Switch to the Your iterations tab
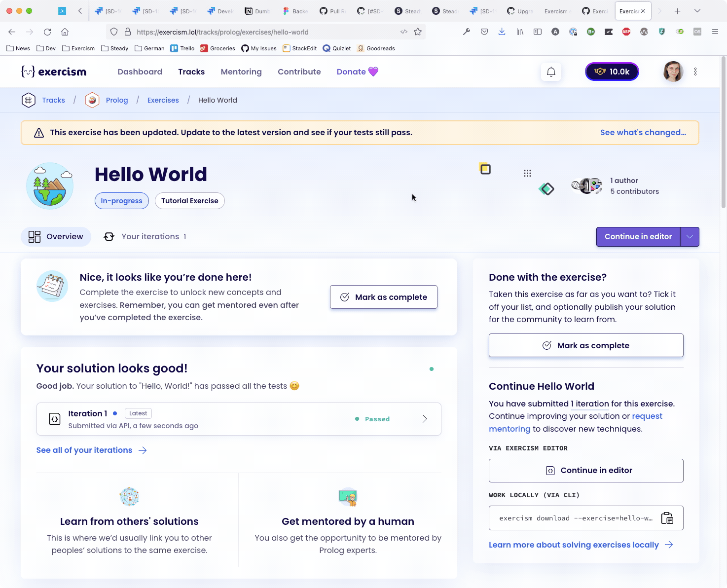The height and width of the screenshot is (588, 727). [145, 237]
